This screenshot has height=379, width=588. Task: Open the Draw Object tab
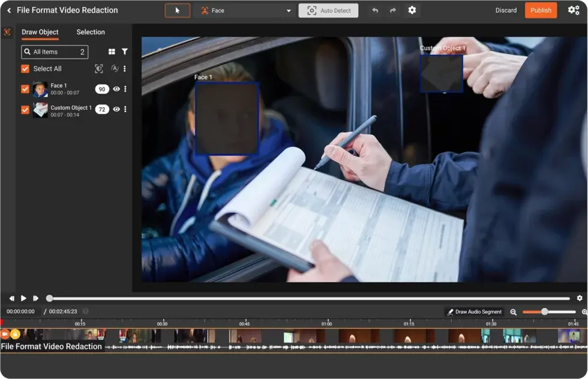point(40,32)
